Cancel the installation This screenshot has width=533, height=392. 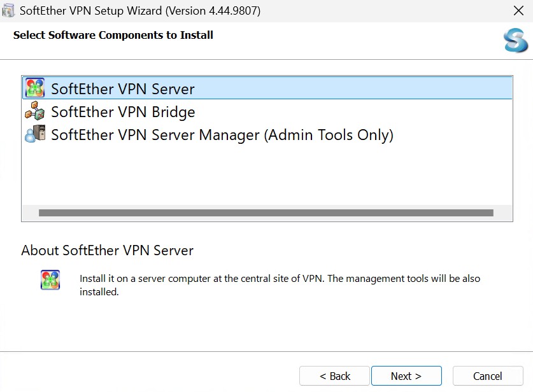pos(487,376)
